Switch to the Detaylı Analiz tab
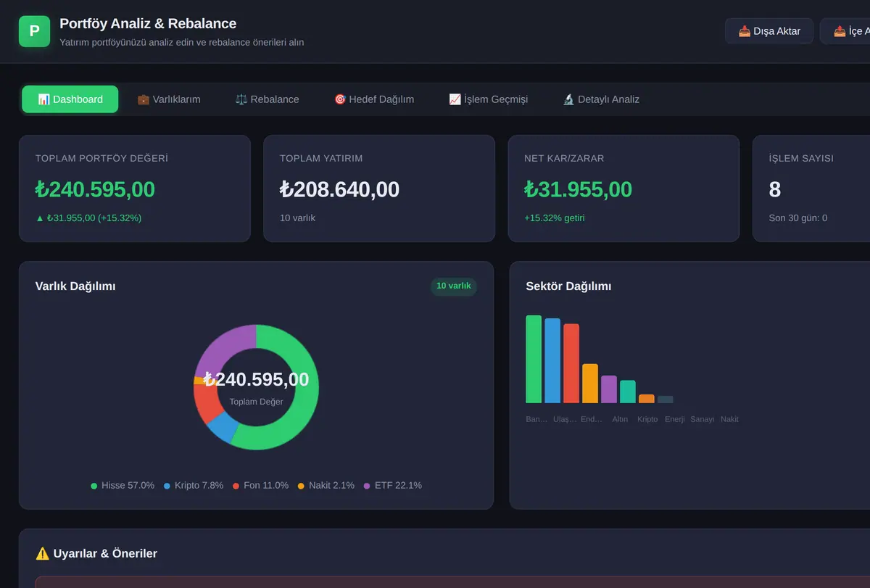This screenshot has width=870, height=588. pos(601,99)
